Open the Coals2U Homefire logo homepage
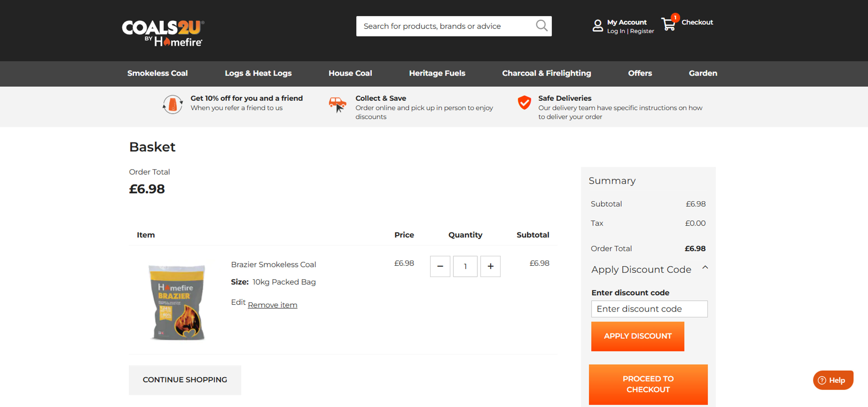The height and width of the screenshot is (407, 868). pos(163,33)
